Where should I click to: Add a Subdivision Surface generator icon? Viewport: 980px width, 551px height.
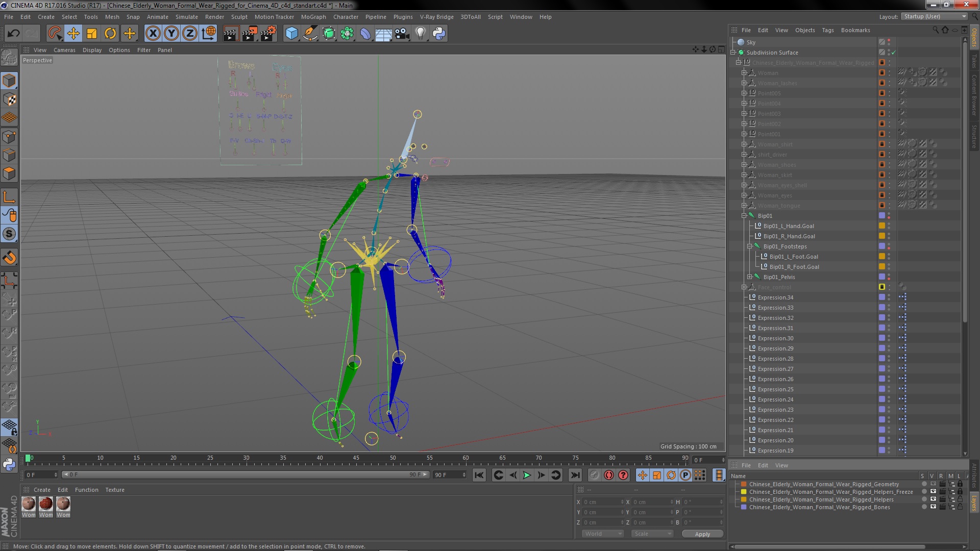tap(329, 34)
